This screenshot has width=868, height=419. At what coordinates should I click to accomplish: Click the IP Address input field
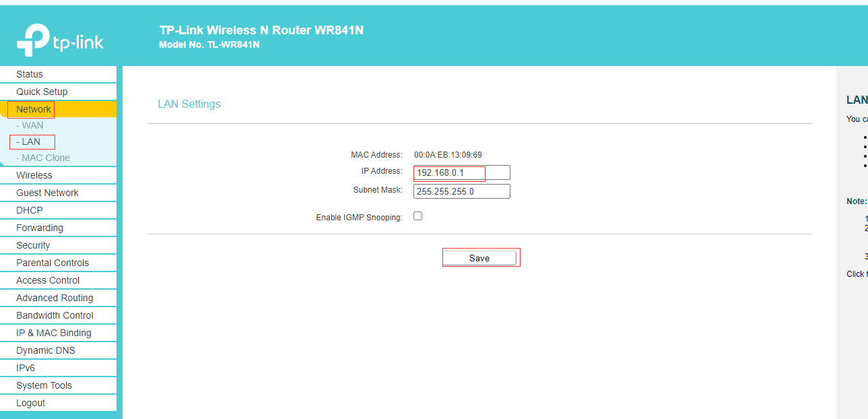pos(462,172)
